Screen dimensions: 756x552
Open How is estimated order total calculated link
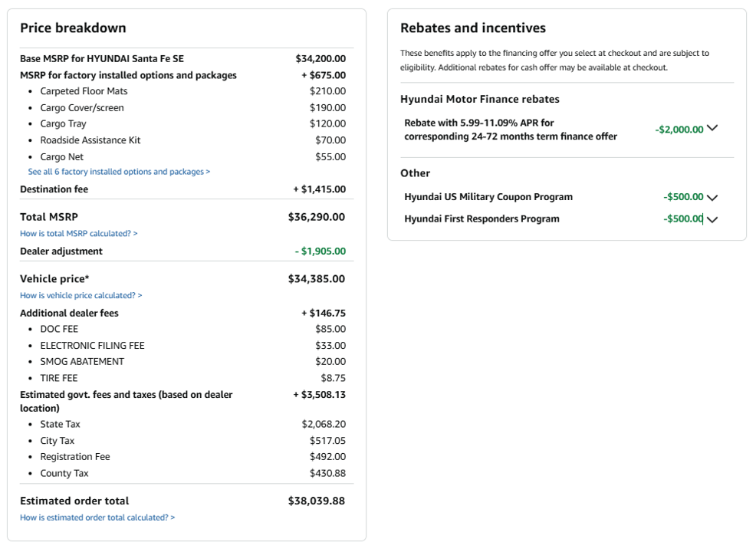[97, 517]
